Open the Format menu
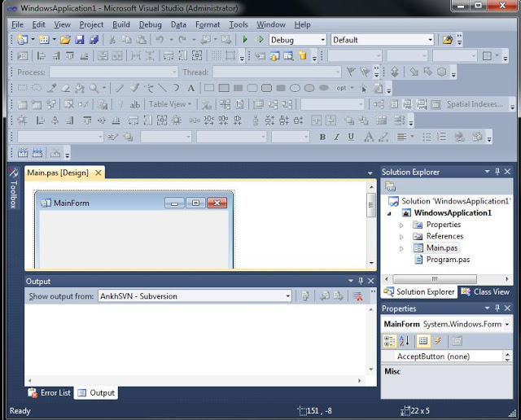Screen dimensions: 521x420 click(x=208, y=24)
